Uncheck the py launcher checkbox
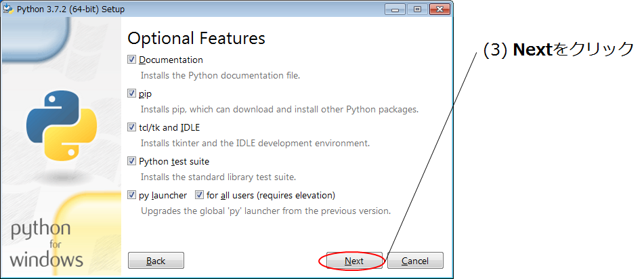644x279 pixels. [x=131, y=195]
